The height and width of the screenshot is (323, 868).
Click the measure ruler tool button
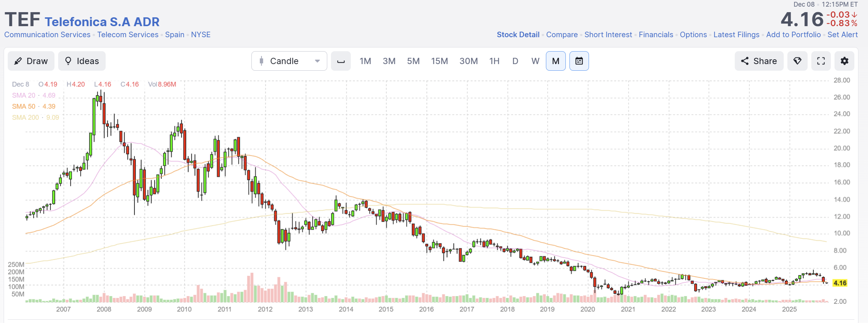(x=341, y=61)
